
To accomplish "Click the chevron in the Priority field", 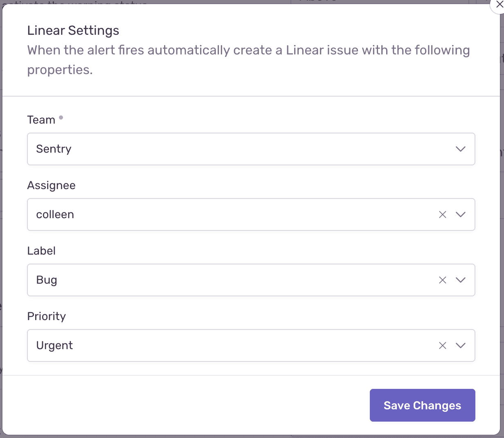I will click(x=461, y=345).
